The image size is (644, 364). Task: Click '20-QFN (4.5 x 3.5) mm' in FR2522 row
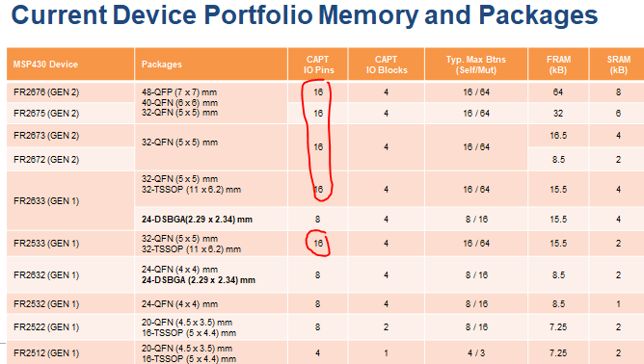tap(187, 323)
